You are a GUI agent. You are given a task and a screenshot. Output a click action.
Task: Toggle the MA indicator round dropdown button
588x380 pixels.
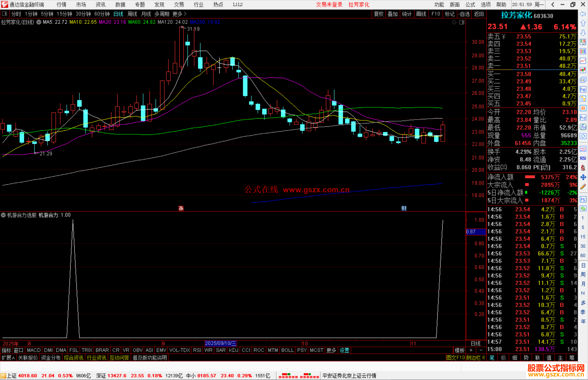39,22
